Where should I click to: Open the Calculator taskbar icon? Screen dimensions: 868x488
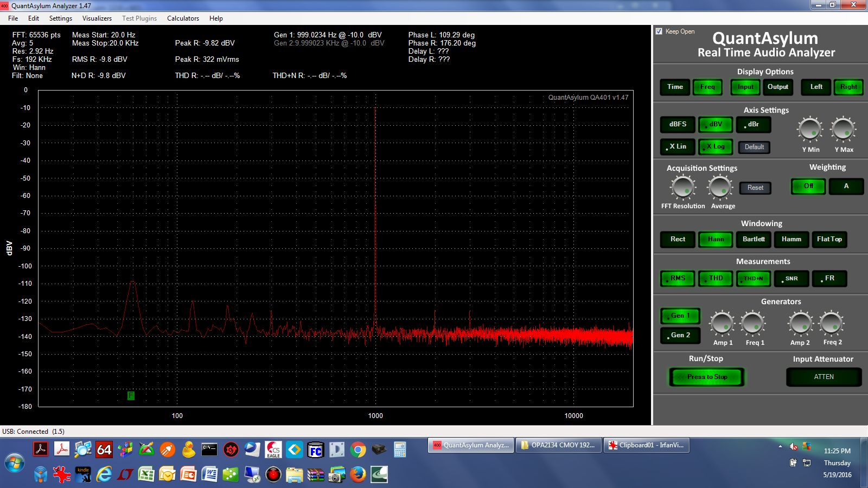[400, 450]
